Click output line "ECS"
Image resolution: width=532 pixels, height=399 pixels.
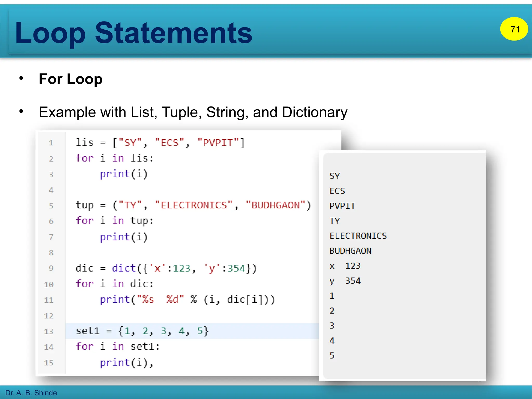337,191
